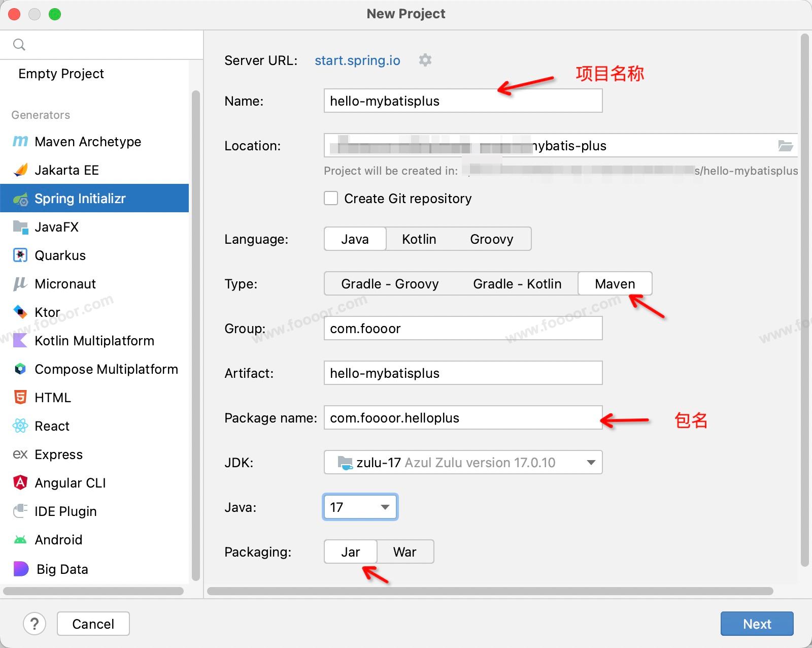Click the folder browse icon in Location
The width and height of the screenshot is (812, 648).
[785, 146]
